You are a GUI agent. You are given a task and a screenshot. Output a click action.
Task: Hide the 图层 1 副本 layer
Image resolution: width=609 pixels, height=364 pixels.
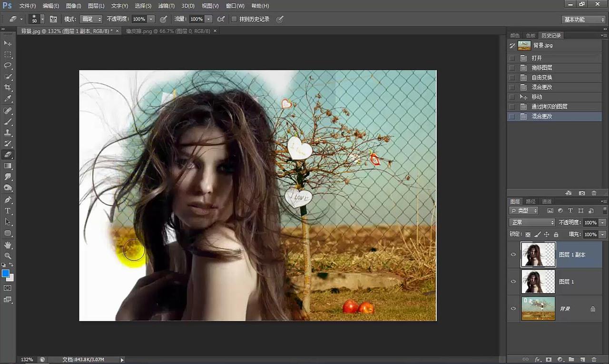(x=513, y=255)
